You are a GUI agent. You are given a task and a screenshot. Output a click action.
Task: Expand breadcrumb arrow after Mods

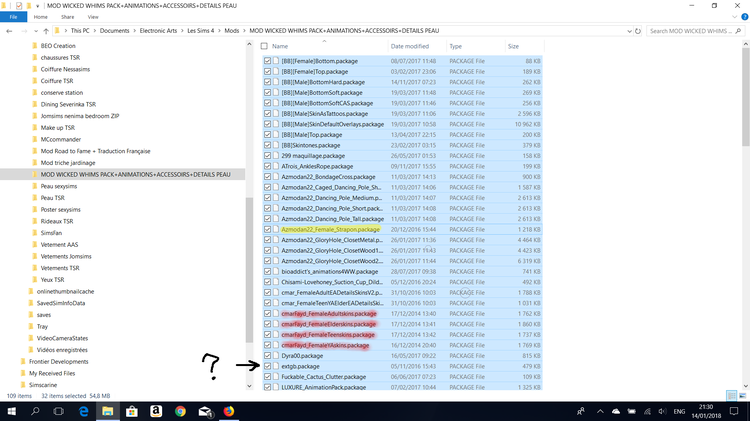coord(244,31)
